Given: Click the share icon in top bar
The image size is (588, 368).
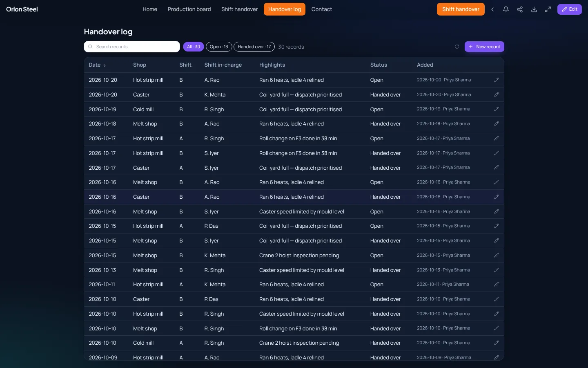Looking at the screenshot, I should (520, 9).
